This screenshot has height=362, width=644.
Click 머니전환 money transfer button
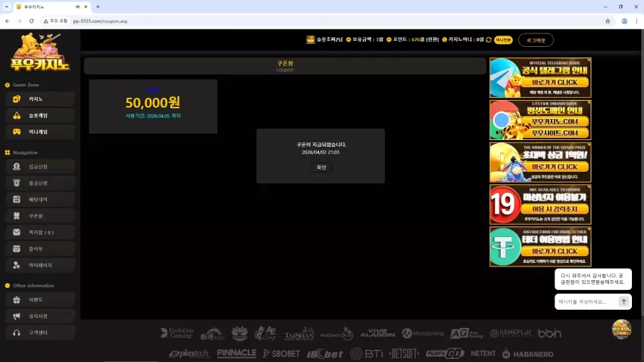tap(503, 40)
